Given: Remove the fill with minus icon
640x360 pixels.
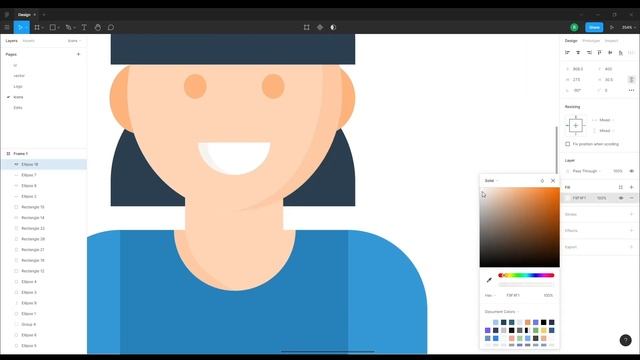Looking at the screenshot, I should pos(631,198).
